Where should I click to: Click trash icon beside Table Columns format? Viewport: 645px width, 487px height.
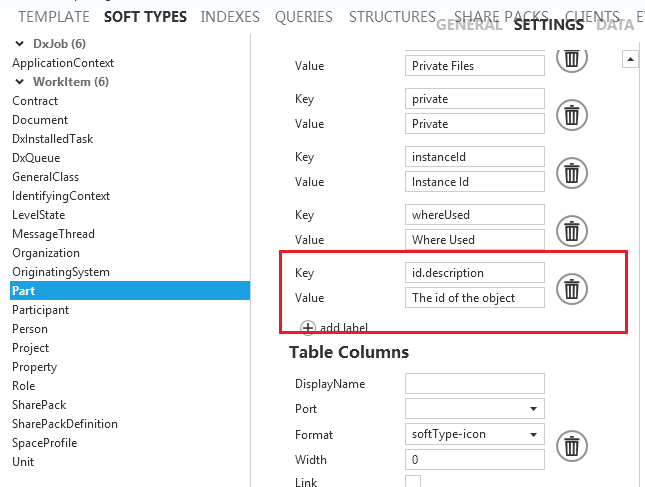coord(571,445)
